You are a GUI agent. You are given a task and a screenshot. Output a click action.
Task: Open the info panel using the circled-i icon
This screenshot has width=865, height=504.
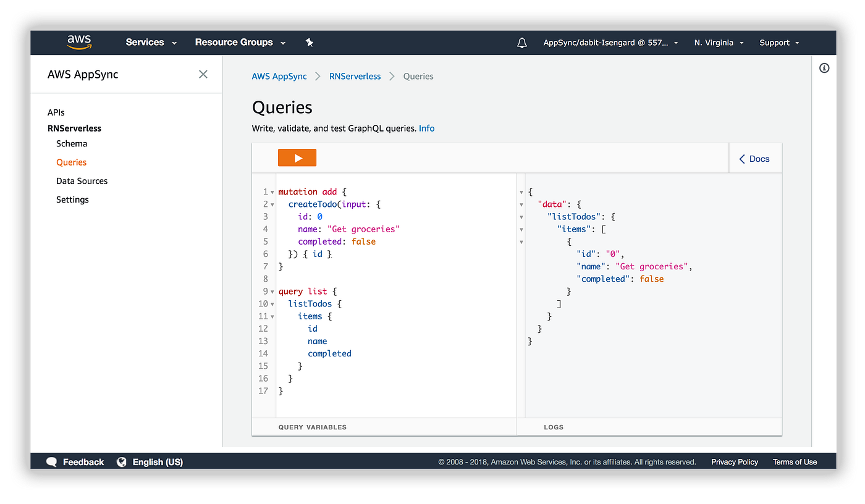(x=824, y=68)
